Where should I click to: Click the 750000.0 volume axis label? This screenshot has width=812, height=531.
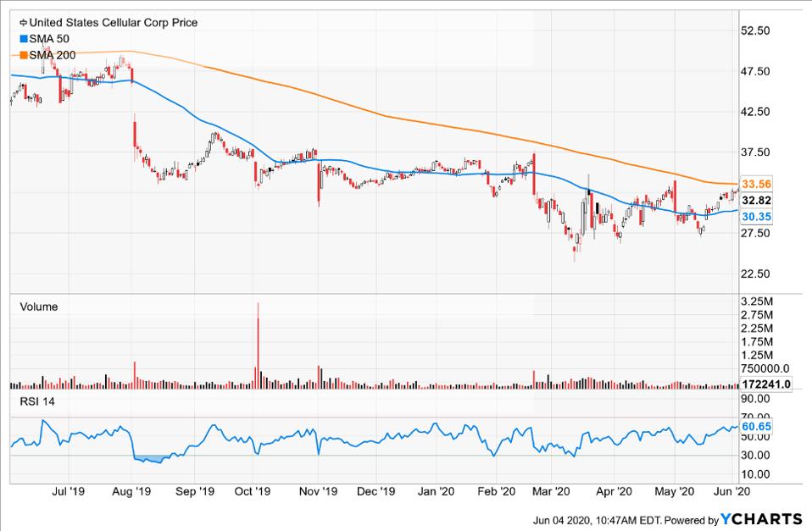pos(765,368)
